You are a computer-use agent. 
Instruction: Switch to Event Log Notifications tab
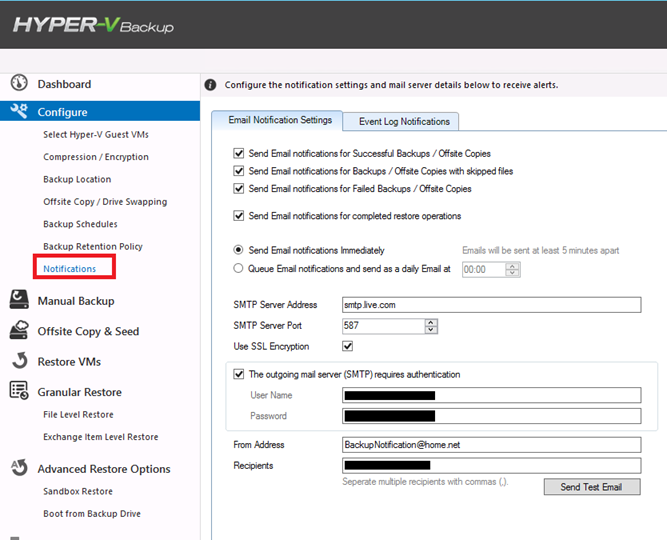(x=401, y=121)
